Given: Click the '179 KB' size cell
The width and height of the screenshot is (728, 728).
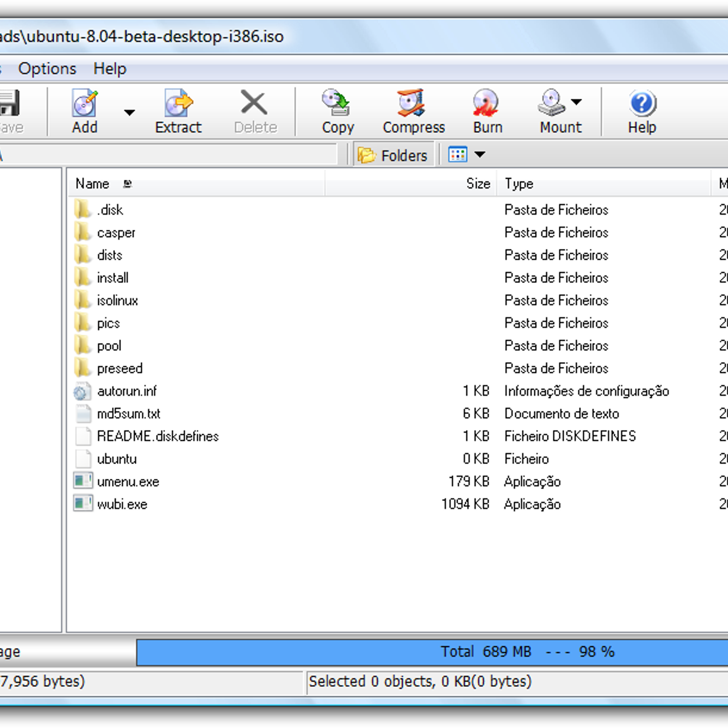Looking at the screenshot, I should click(469, 481).
